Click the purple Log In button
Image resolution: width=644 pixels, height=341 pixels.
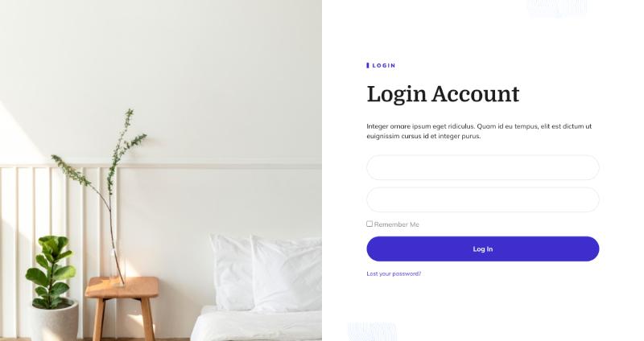(482, 249)
